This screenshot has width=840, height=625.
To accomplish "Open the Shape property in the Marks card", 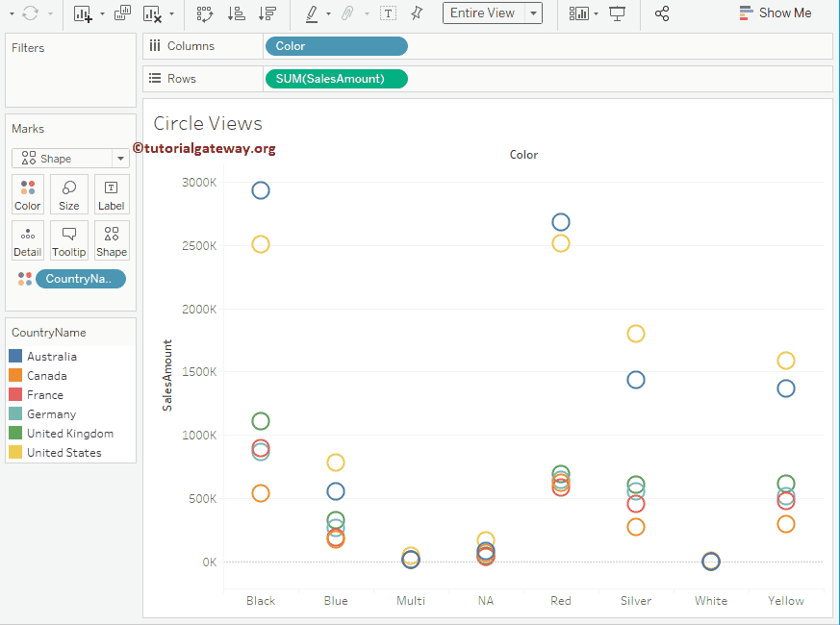I will pos(111,239).
